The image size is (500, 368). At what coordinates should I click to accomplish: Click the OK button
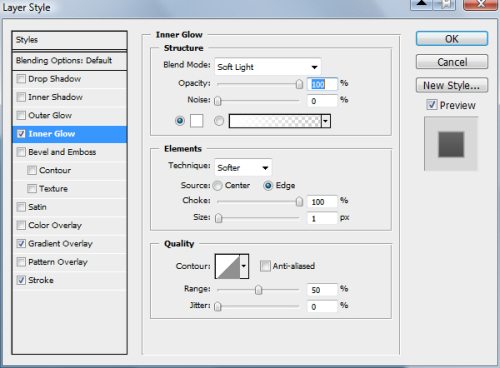coord(452,39)
